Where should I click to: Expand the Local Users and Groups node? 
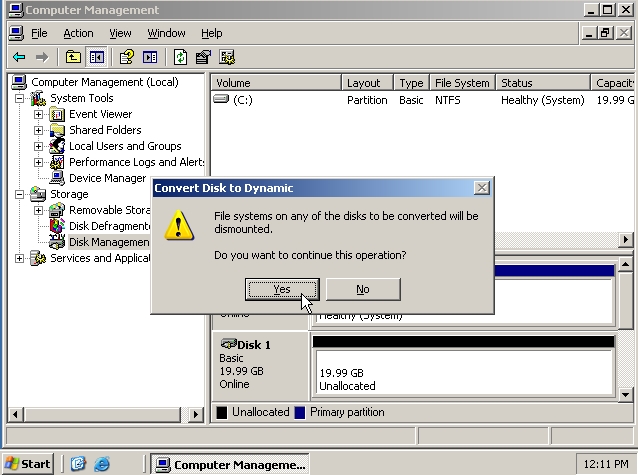[38, 146]
